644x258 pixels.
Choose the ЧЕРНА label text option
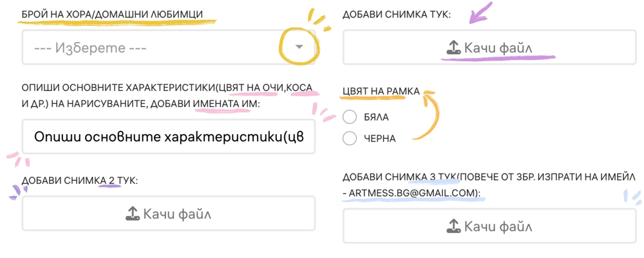coord(380,139)
